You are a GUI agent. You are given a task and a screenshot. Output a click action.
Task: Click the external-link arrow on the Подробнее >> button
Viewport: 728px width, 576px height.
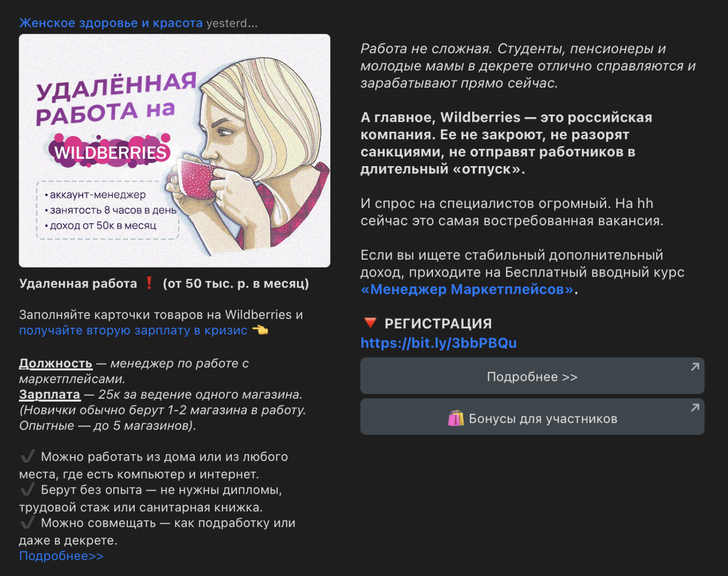click(x=695, y=367)
